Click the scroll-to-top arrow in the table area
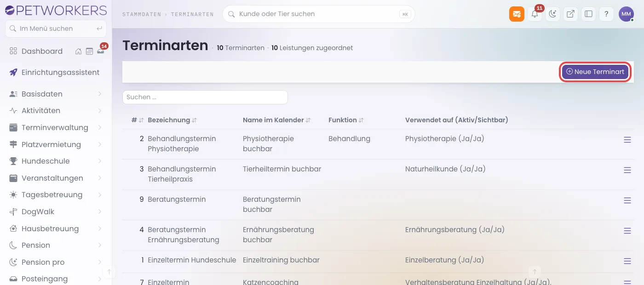Screen dimensions: 644x285 (x=535, y=272)
